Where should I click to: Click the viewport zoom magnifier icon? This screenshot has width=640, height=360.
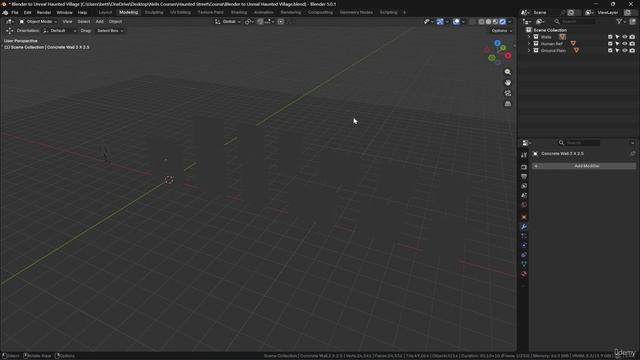click(x=508, y=72)
